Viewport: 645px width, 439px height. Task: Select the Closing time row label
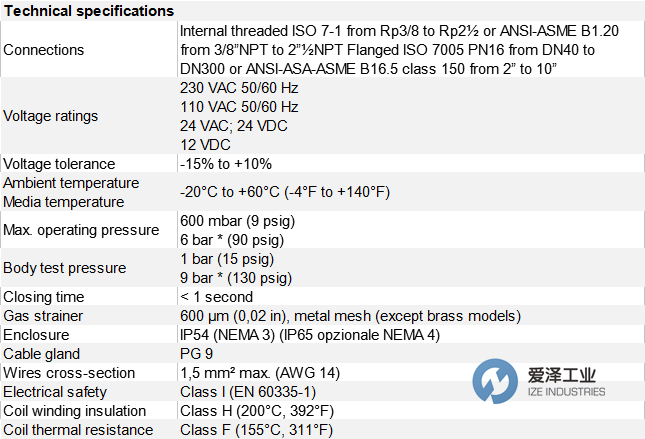tap(45, 297)
